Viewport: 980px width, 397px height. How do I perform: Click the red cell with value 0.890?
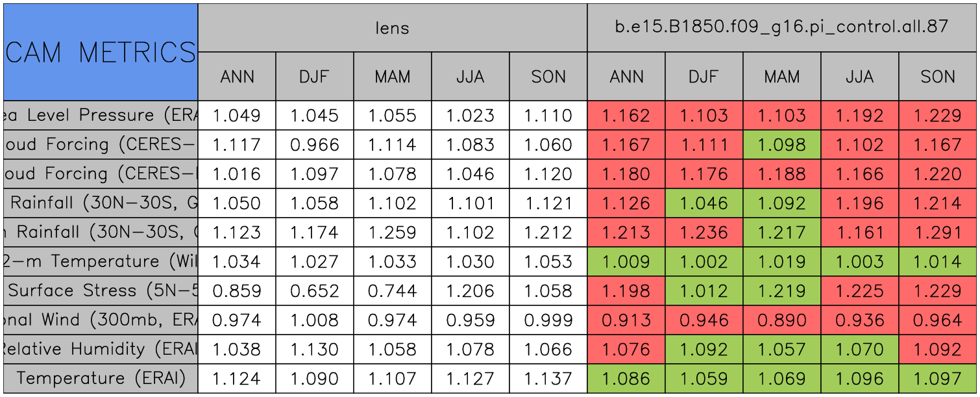(x=782, y=320)
